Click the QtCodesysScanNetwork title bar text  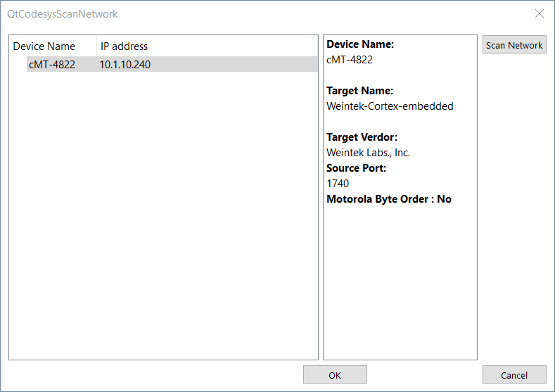click(63, 14)
